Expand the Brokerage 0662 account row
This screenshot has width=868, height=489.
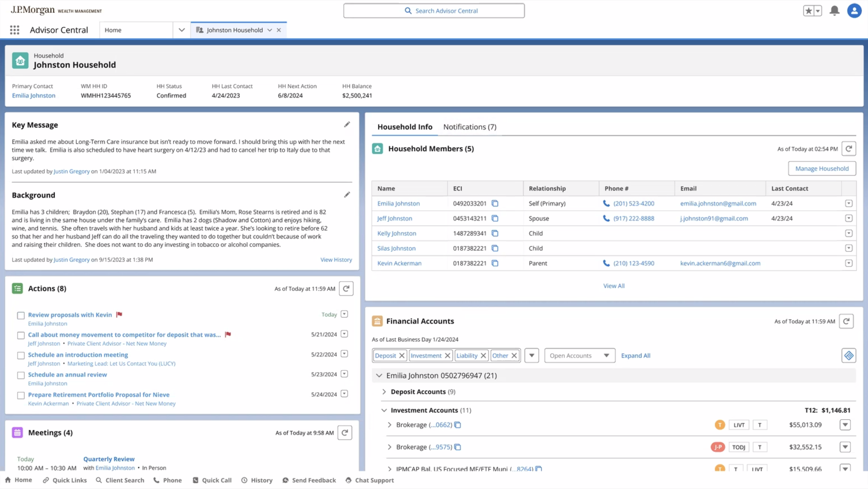point(389,425)
